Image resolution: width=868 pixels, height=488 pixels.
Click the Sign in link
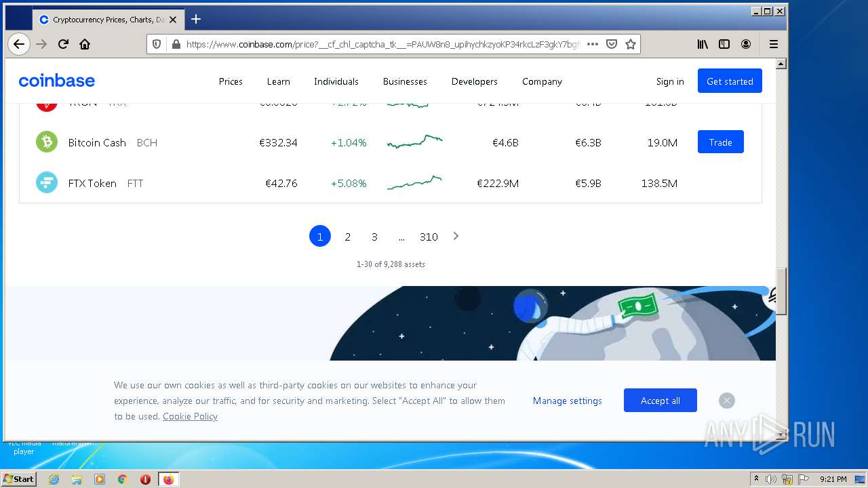(x=670, y=81)
